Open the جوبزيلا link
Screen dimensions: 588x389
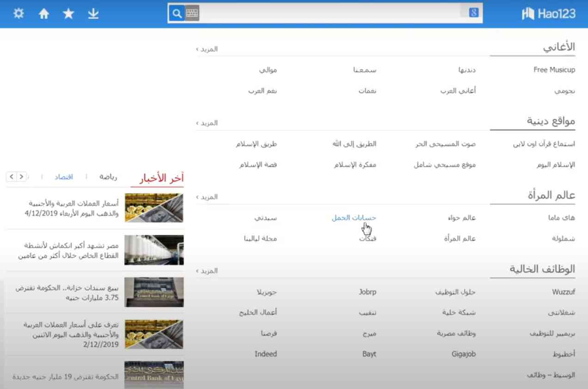(x=267, y=292)
